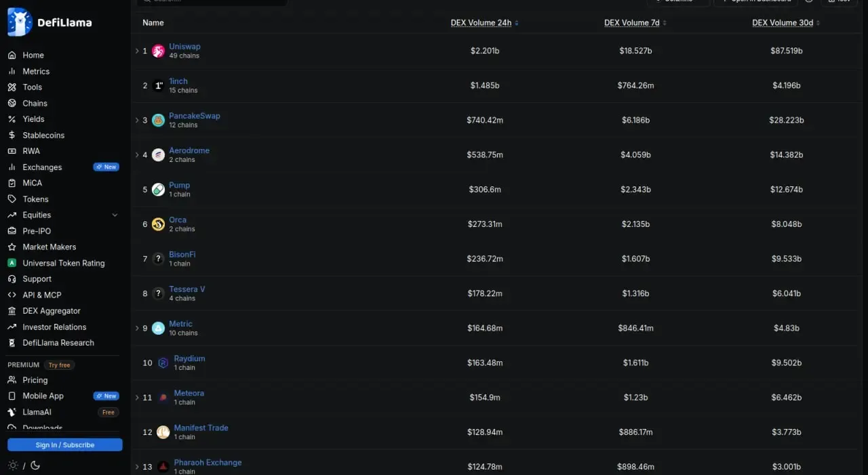Sort by the DEX Volume 7d column
This screenshot has height=475, width=868.
tap(635, 23)
